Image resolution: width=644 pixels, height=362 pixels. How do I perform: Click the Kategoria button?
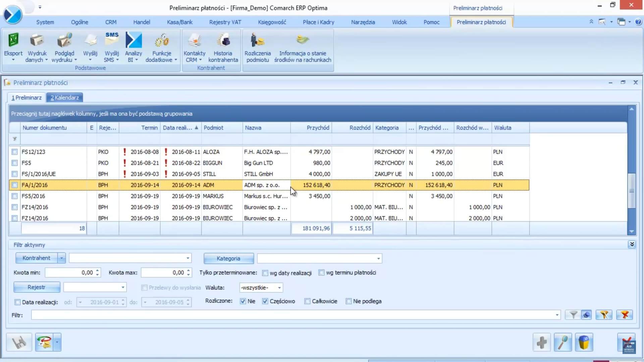228,258
